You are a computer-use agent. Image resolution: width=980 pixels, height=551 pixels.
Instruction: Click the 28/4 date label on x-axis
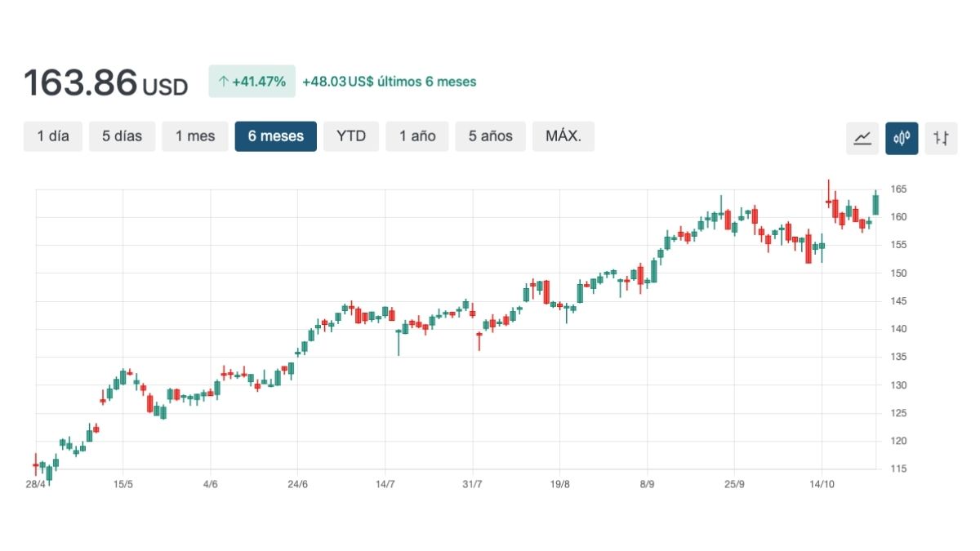[x=36, y=484]
